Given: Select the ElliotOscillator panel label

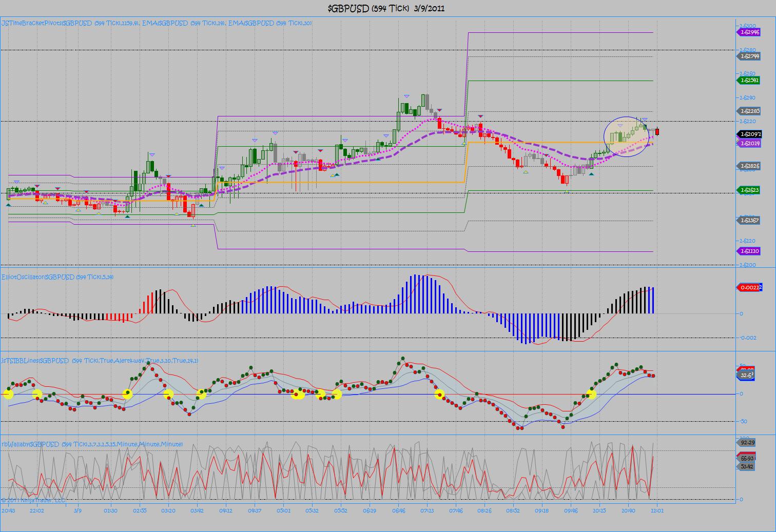Looking at the screenshot, I should [57, 277].
